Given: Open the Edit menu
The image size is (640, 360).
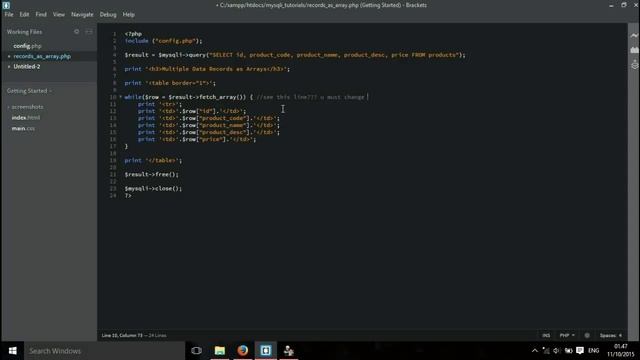Looking at the screenshot, I should pyautogui.click(x=24, y=14).
